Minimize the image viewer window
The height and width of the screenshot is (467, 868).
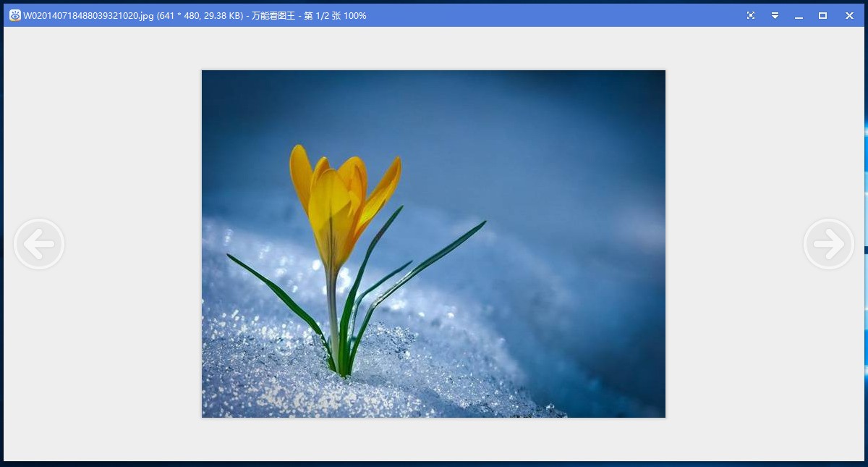[x=799, y=15]
